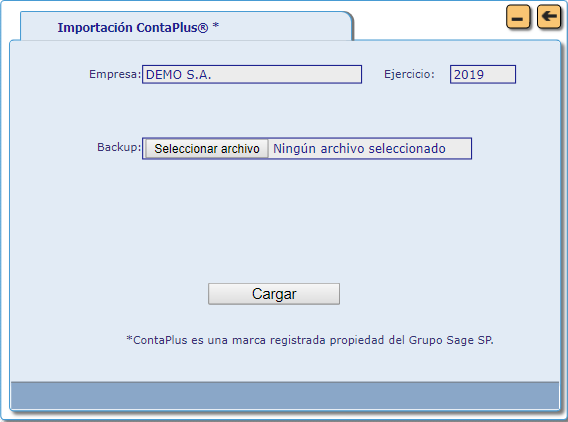This screenshot has height=422, width=568.
Task: Click the orange minimize panel icon
Action: point(518,17)
